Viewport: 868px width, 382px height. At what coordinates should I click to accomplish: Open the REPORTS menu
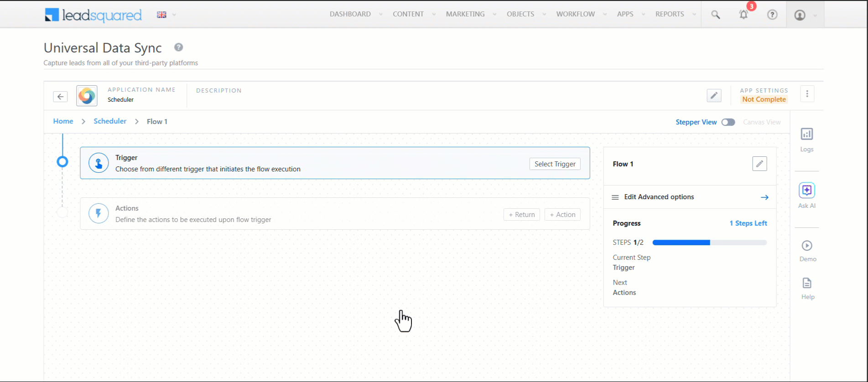(x=670, y=14)
